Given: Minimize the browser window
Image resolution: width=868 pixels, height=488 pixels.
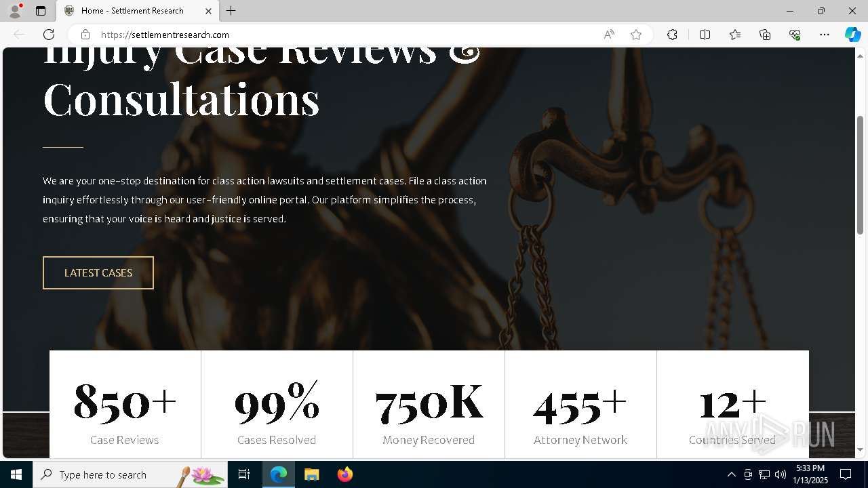Looking at the screenshot, I should tap(789, 11).
